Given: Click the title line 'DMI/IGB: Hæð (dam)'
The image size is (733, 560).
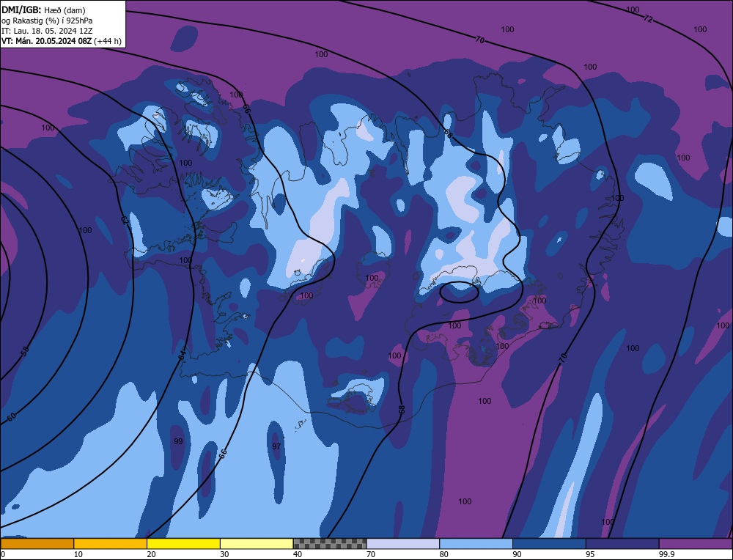Looking at the screenshot, I should coord(43,10).
